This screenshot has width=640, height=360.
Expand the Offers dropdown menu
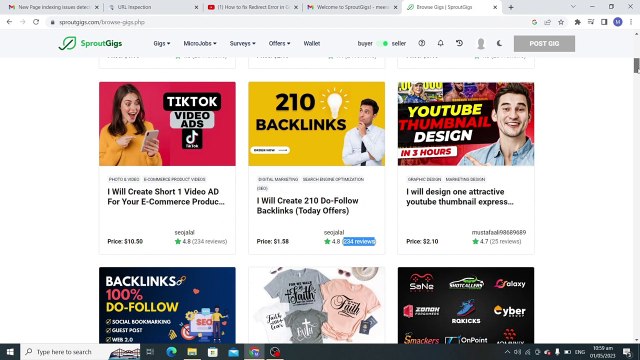(279, 43)
